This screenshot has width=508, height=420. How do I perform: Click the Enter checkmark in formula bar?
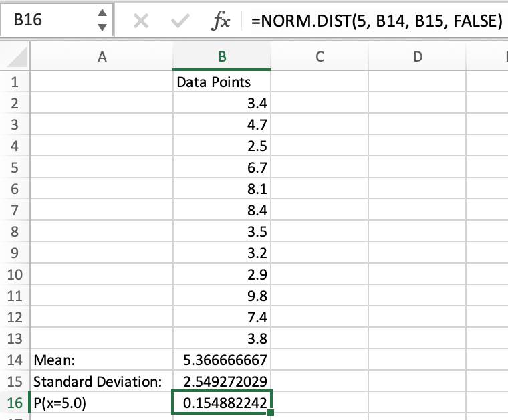click(178, 21)
